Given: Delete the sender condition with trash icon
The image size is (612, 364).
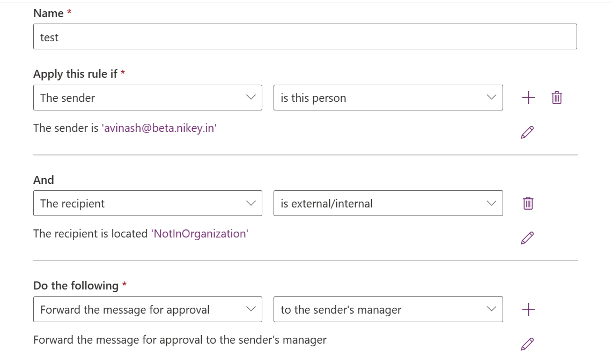Looking at the screenshot, I should point(557,98).
